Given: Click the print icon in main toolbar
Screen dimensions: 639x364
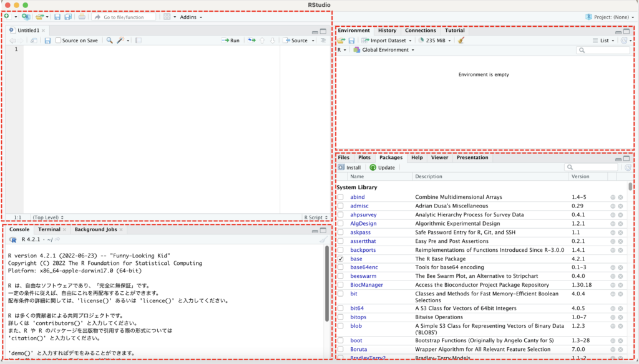Looking at the screenshot, I should (82, 17).
